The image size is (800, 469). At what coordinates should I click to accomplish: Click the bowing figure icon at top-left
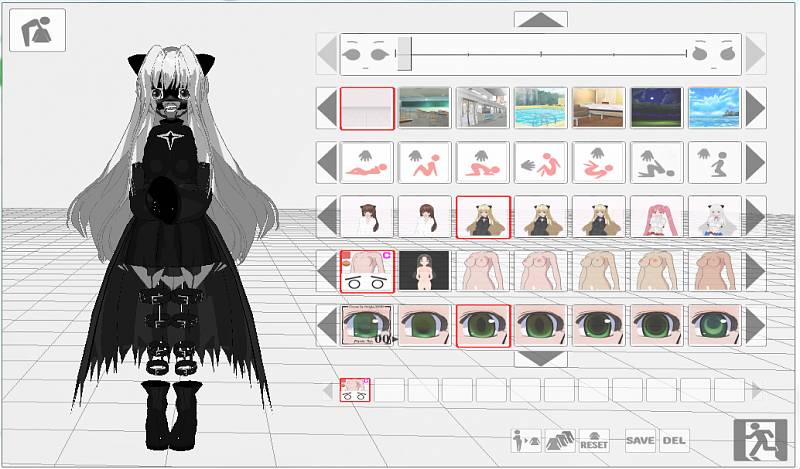[x=37, y=30]
